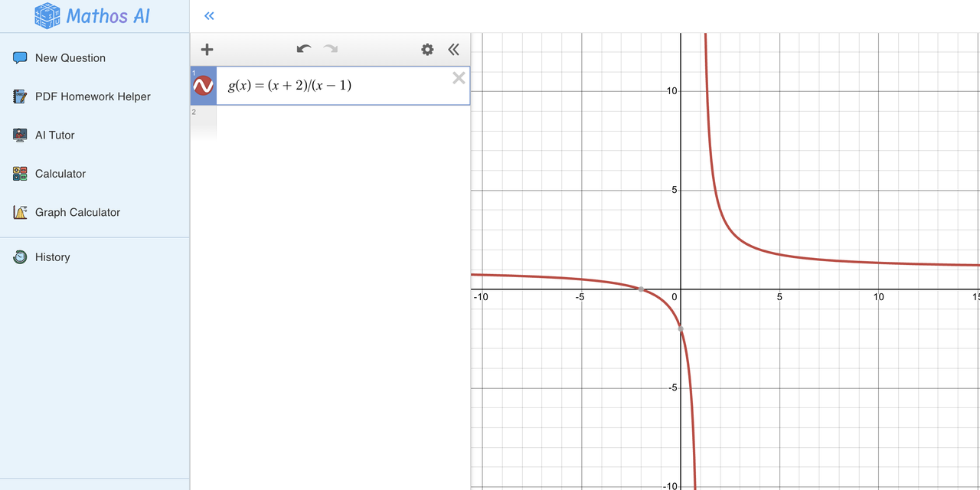The width and height of the screenshot is (980, 490).
Task: Open the New Question chat icon
Action: point(20,57)
